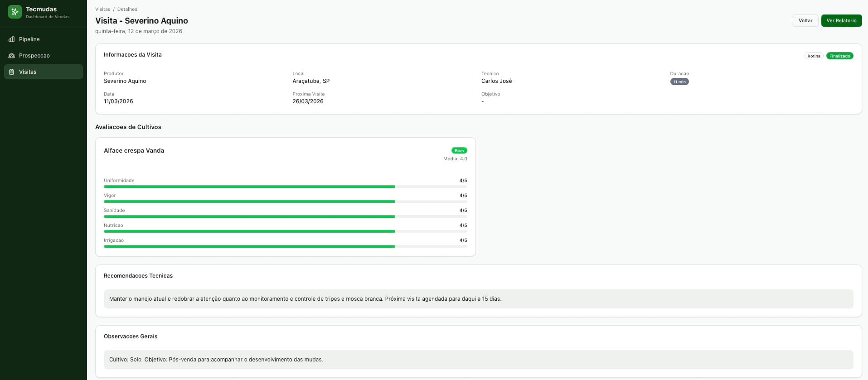Image resolution: width=868 pixels, height=380 pixels.
Task: Click the Sanidade progress bar
Action: [286, 216]
